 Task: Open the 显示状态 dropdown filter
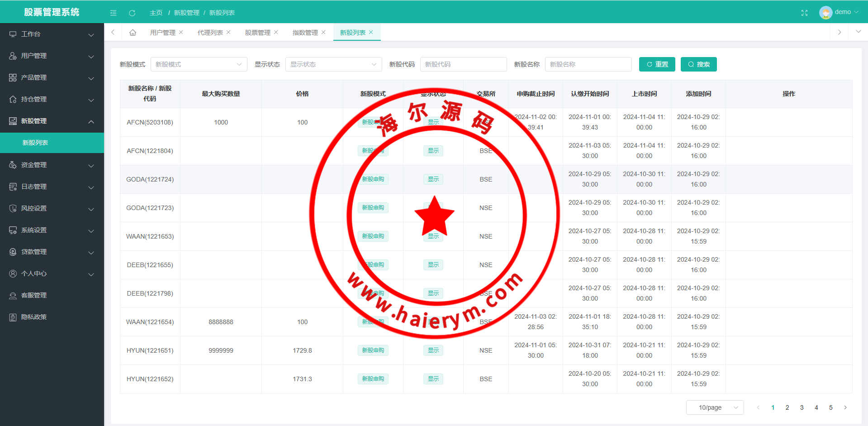click(333, 64)
